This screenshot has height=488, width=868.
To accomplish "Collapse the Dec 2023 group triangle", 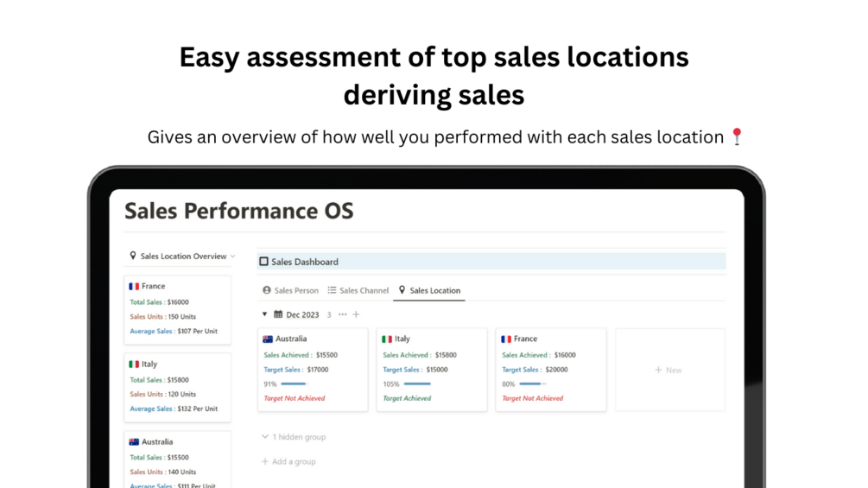I will pyautogui.click(x=264, y=314).
